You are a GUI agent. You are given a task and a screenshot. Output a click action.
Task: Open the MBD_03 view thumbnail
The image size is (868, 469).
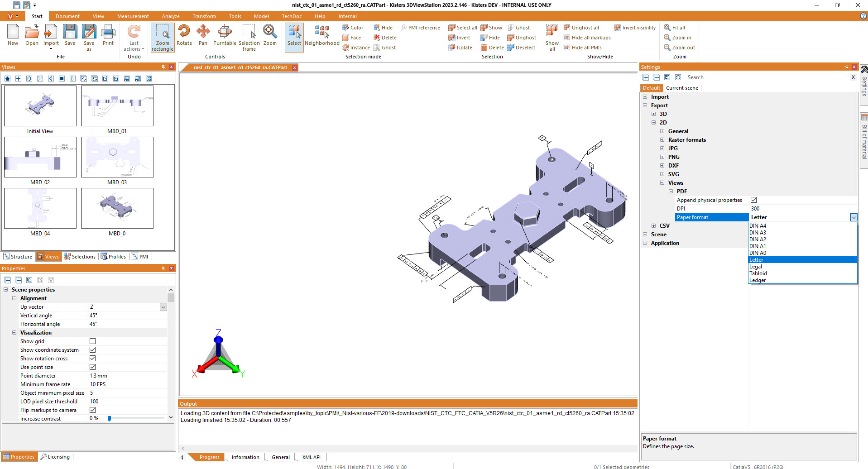click(117, 157)
